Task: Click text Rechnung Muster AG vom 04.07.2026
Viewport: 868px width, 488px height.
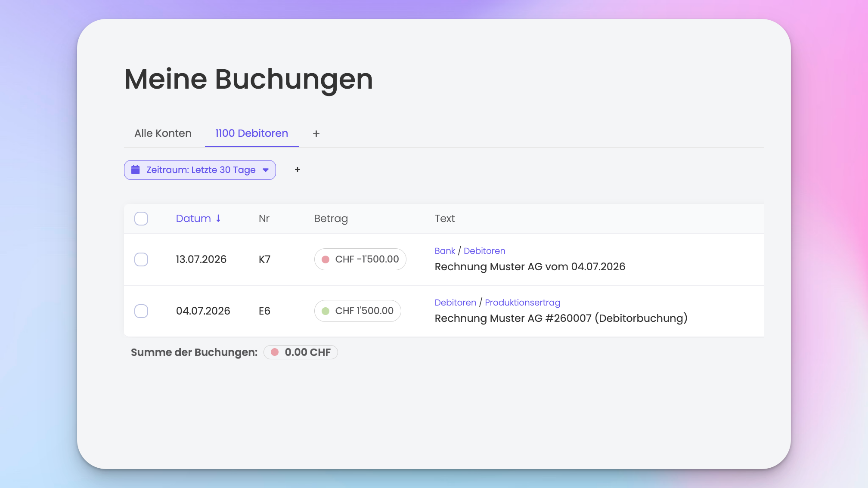Action: (530, 267)
